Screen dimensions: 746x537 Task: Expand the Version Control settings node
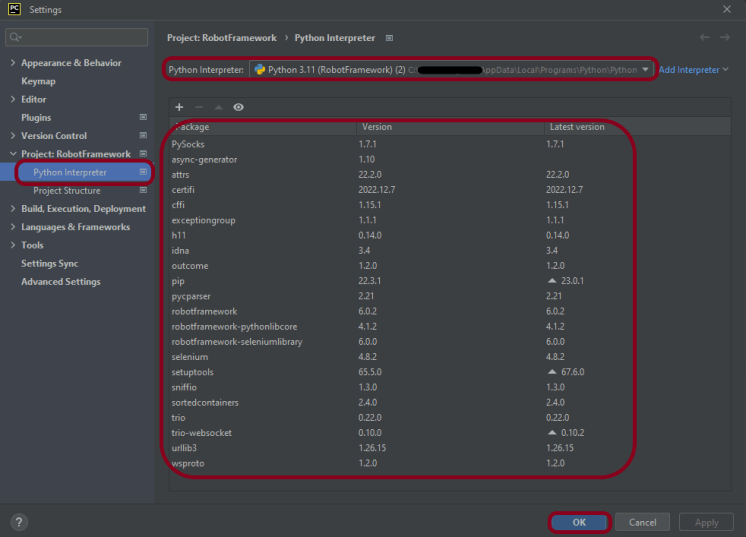12,136
